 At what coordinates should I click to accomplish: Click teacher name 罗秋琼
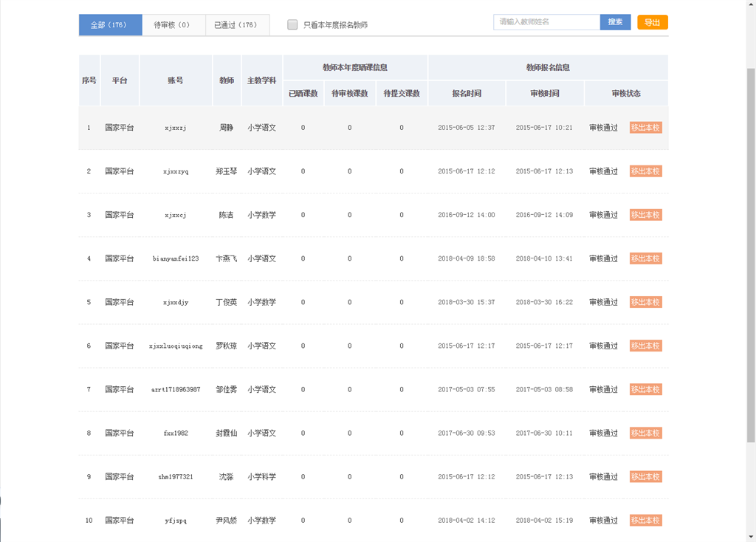(x=226, y=346)
